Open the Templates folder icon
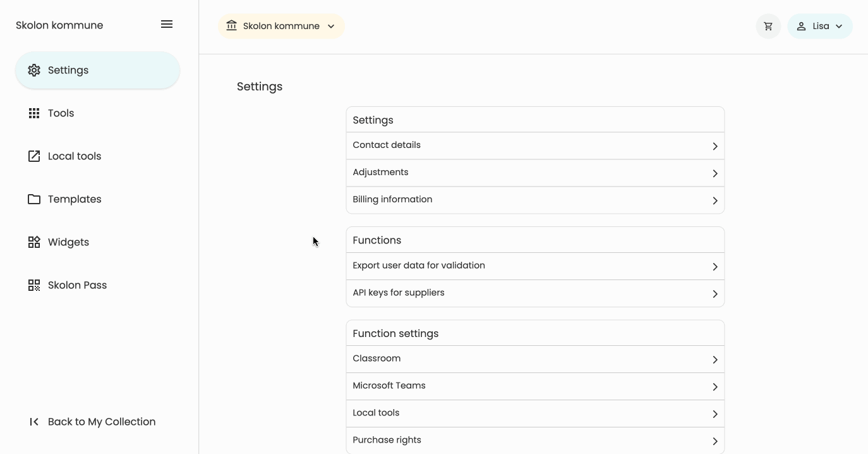The width and height of the screenshot is (868, 454). coord(34,199)
